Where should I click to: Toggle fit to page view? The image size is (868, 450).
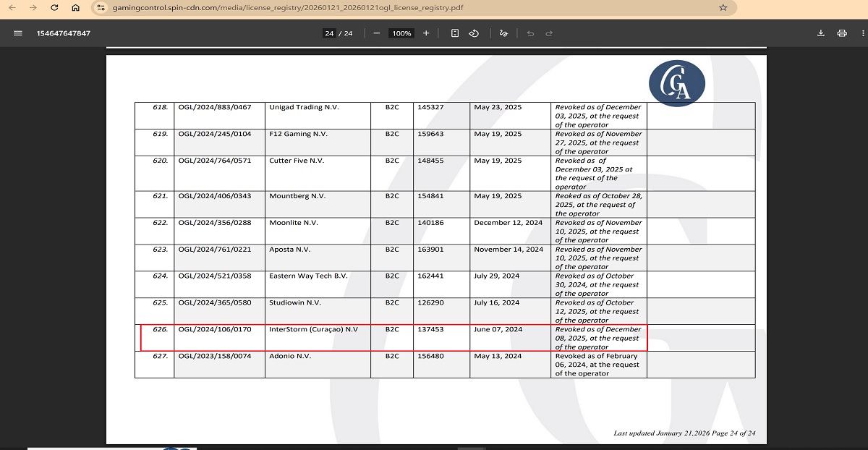(x=455, y=33)
